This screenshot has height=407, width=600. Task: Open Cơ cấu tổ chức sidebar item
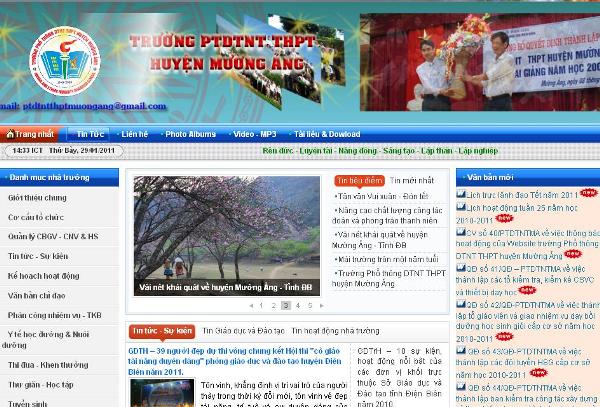pyautogui.click(x=36, y=217)
